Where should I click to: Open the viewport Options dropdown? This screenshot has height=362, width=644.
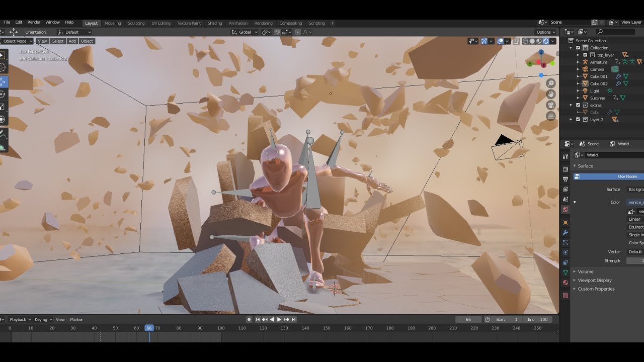click(546, 32)
